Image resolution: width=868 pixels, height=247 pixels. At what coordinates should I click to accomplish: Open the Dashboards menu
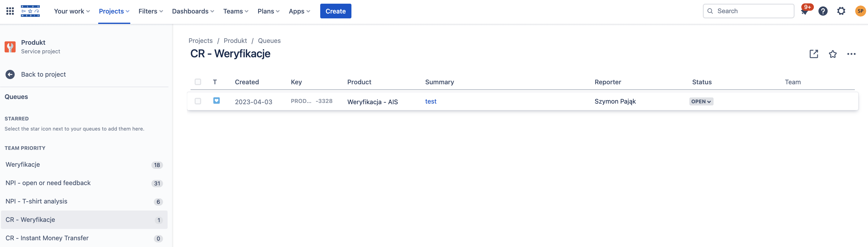tap(193, 11)
